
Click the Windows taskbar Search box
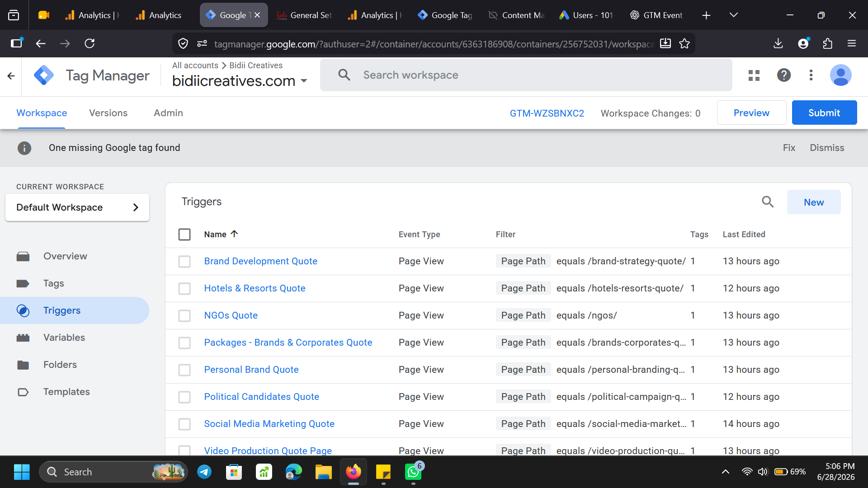113,472
